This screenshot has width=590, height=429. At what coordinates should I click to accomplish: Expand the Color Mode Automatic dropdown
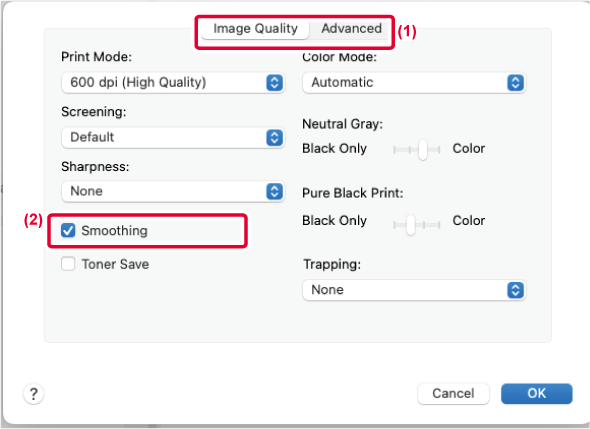click(414, 83)
